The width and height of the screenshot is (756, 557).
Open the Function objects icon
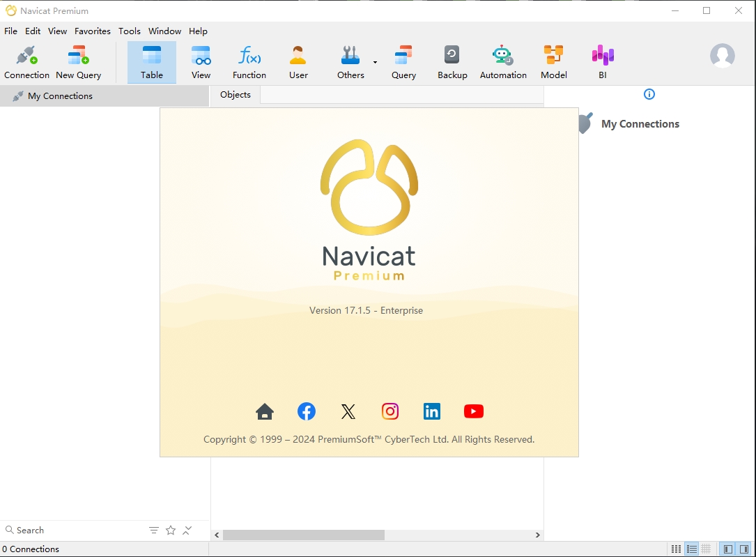(249, 62)
